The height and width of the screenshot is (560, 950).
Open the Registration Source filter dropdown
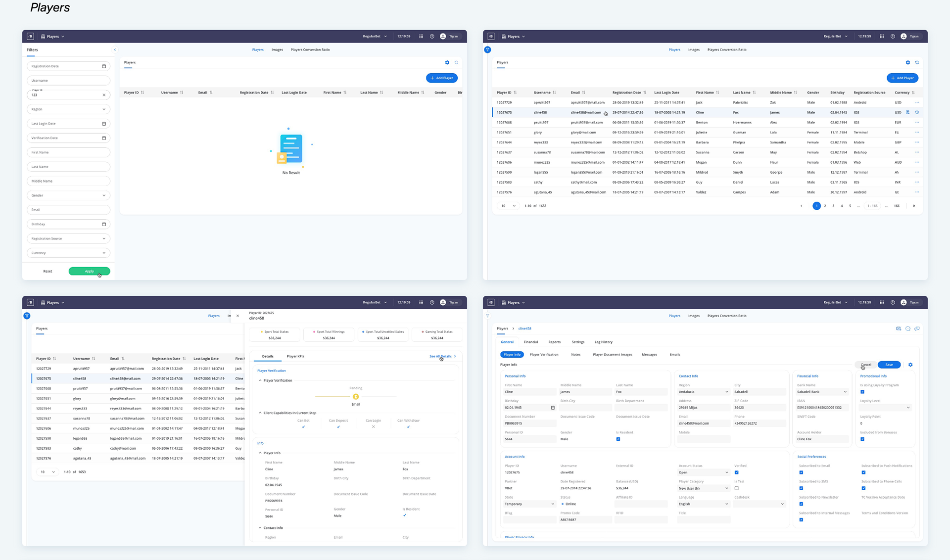click(68, 238)
